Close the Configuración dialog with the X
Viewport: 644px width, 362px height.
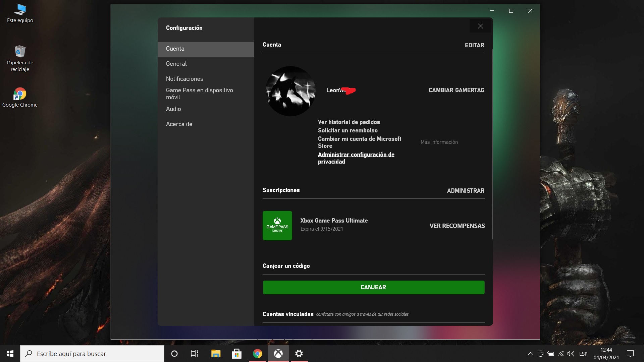pyautogui.click(x=480, y=26)
